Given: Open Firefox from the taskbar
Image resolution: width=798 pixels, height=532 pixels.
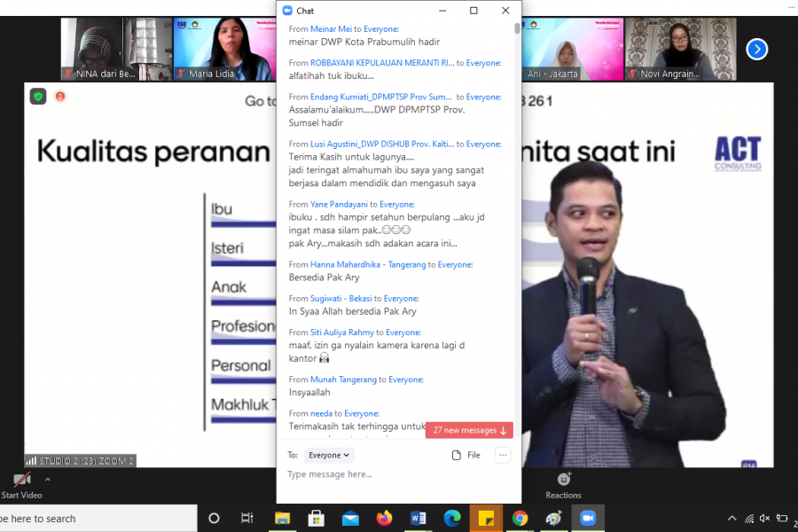Looking at the screenshot, I should click(x=384, y=519).
